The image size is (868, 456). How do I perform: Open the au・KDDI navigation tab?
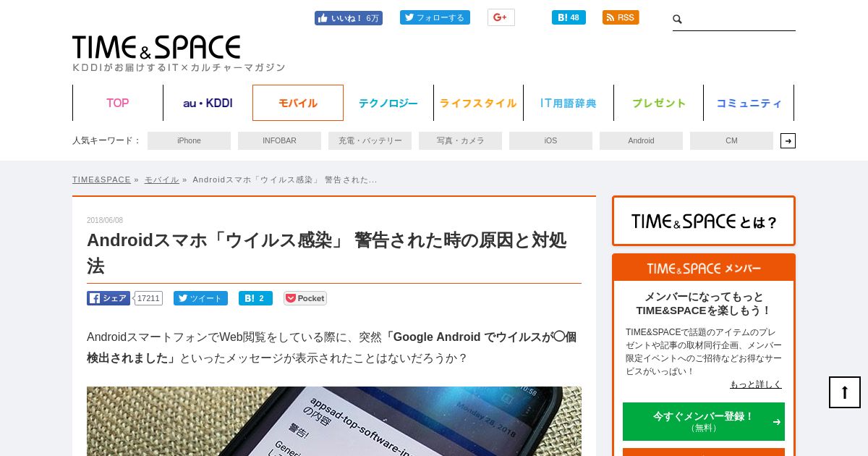[x=208, y=103]
